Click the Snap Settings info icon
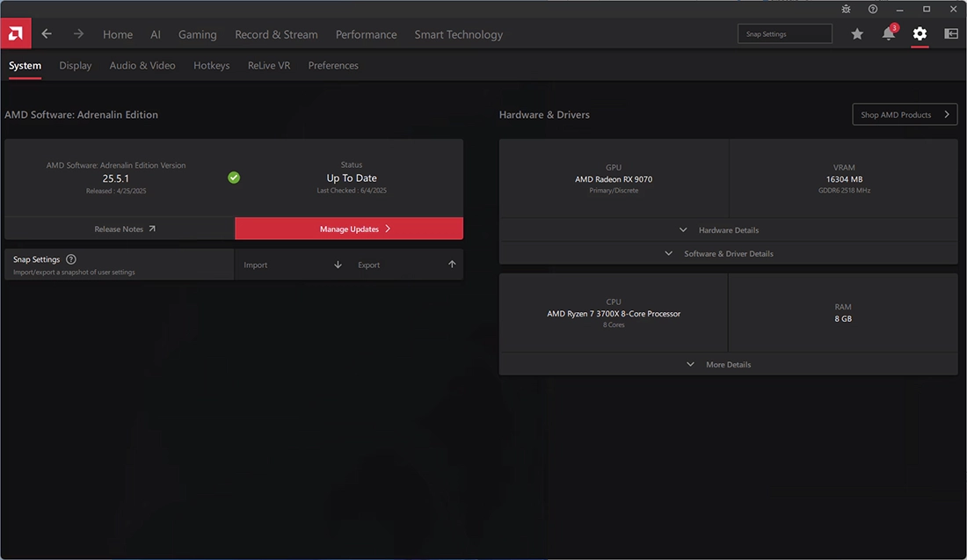 click(x=70, y=258)
